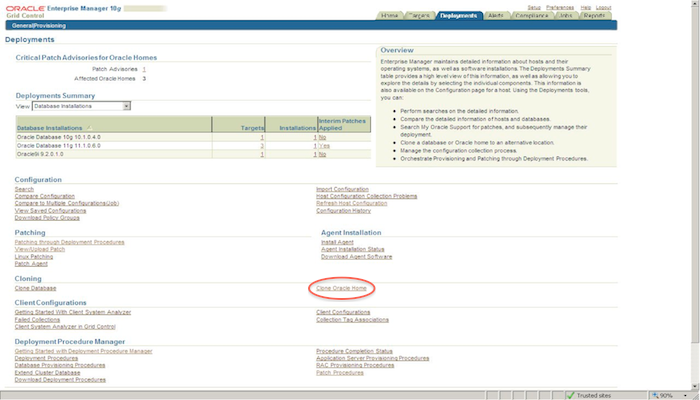Click the Logout link
Viewport: 700px width, 400px height.
[x=603, y=8]
